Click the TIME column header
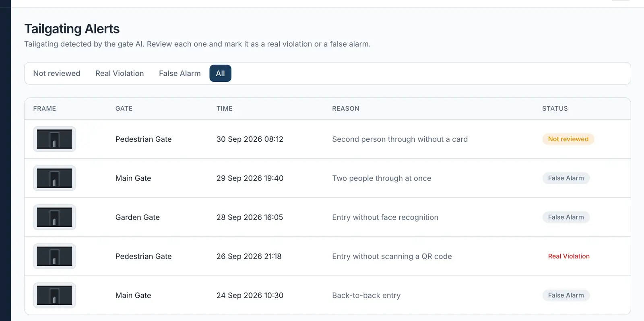This screenshot has height=321, width=644. click(225, 108)
